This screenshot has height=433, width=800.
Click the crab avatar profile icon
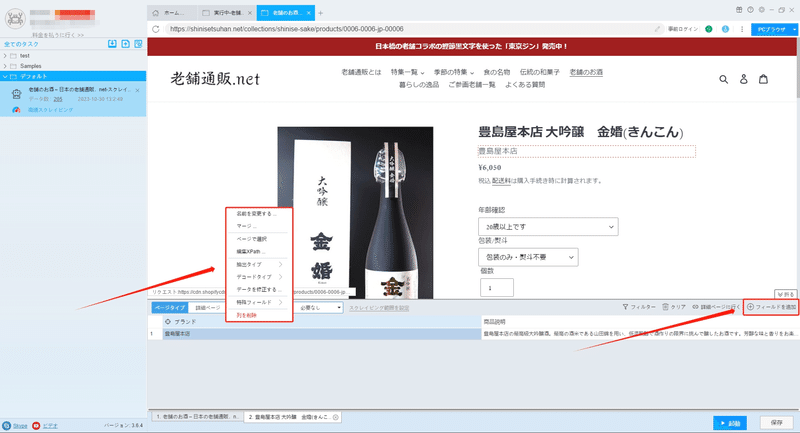[15, 18]
